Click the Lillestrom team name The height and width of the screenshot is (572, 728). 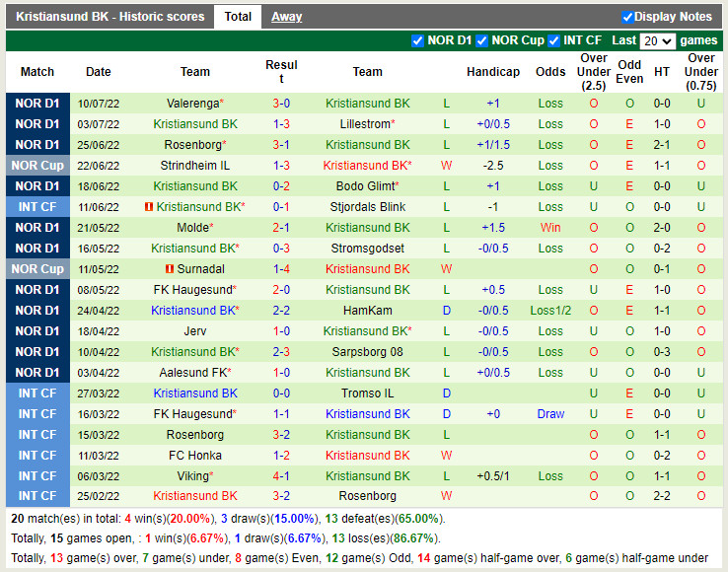coord(365,124)
